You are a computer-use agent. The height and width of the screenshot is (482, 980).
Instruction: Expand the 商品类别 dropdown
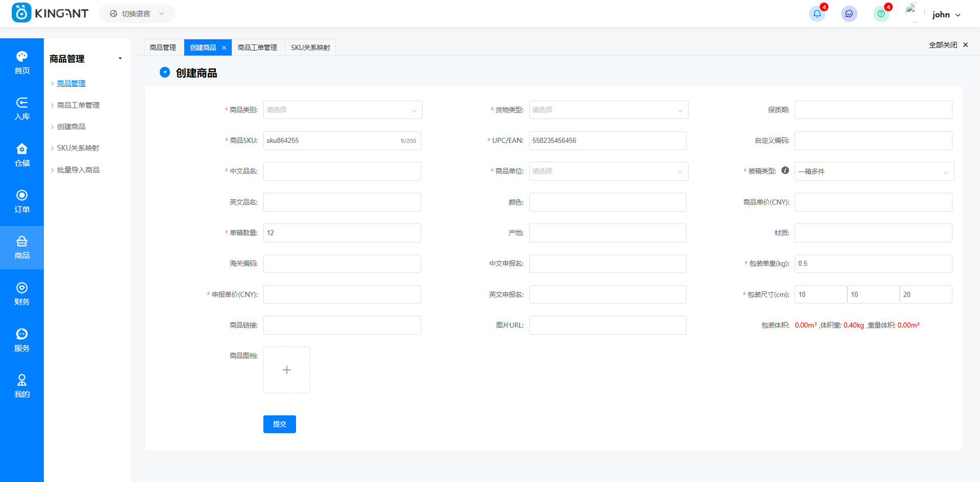pyautogui.click(x=342, y=110)
